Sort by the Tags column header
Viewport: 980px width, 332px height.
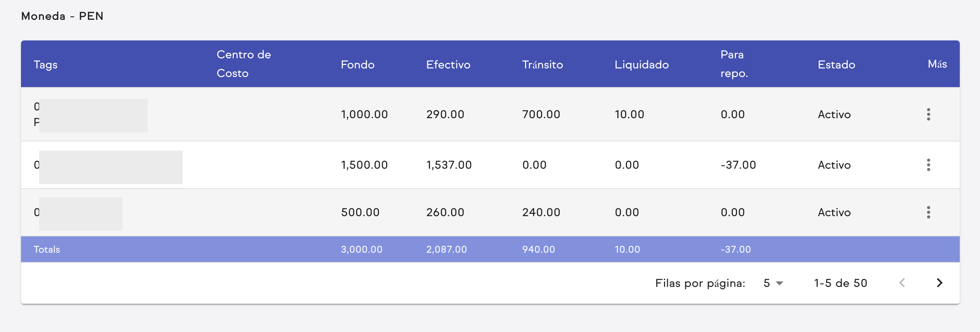pos(46,65)
